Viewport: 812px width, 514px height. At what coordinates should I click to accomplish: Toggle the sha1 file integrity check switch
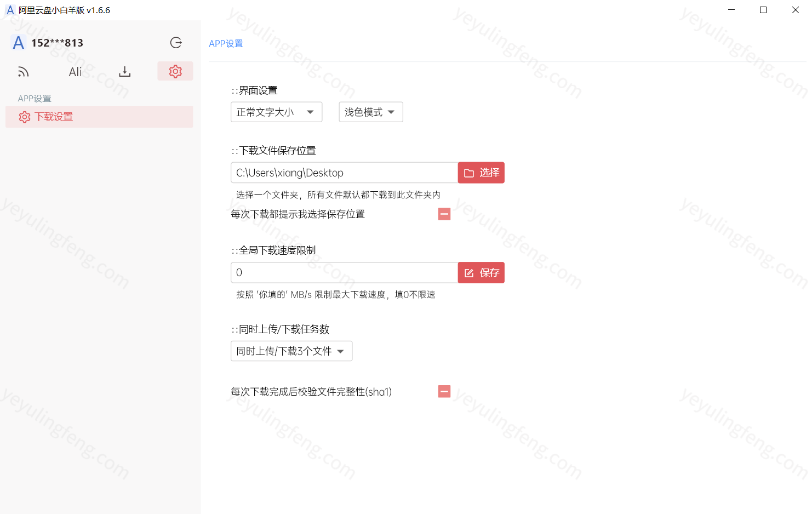(444, 391)
